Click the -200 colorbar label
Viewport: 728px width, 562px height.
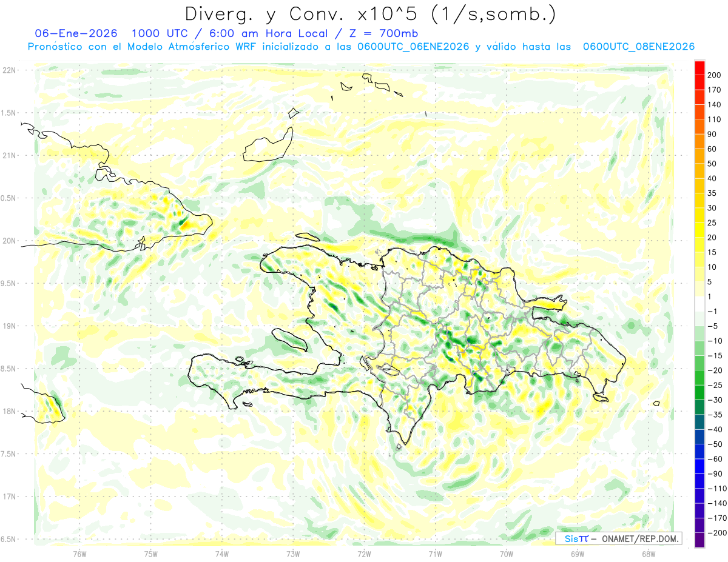point(718,532)
